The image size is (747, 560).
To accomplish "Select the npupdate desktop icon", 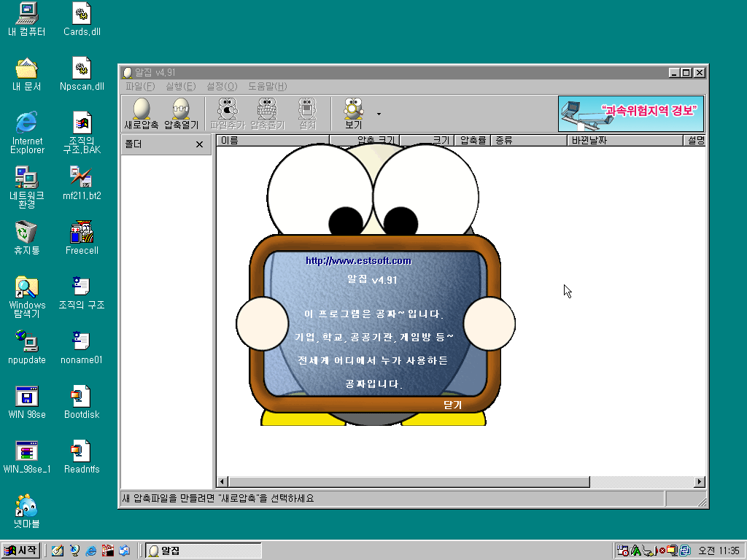I will 27,348.
